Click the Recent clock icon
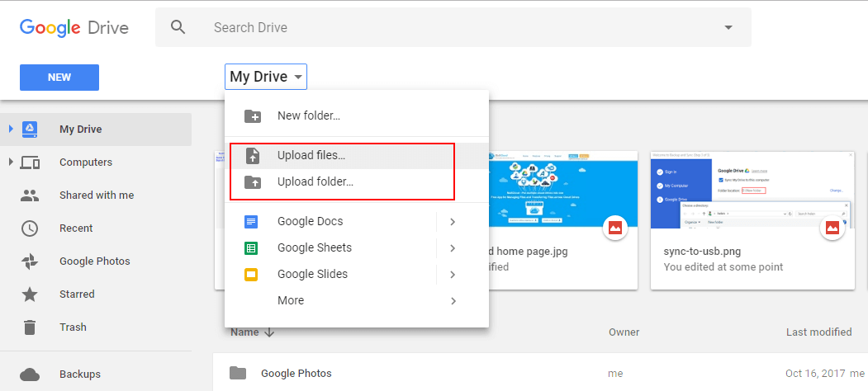Image resolution: width=868 pixels, height=391 pixels. [30, 228]
